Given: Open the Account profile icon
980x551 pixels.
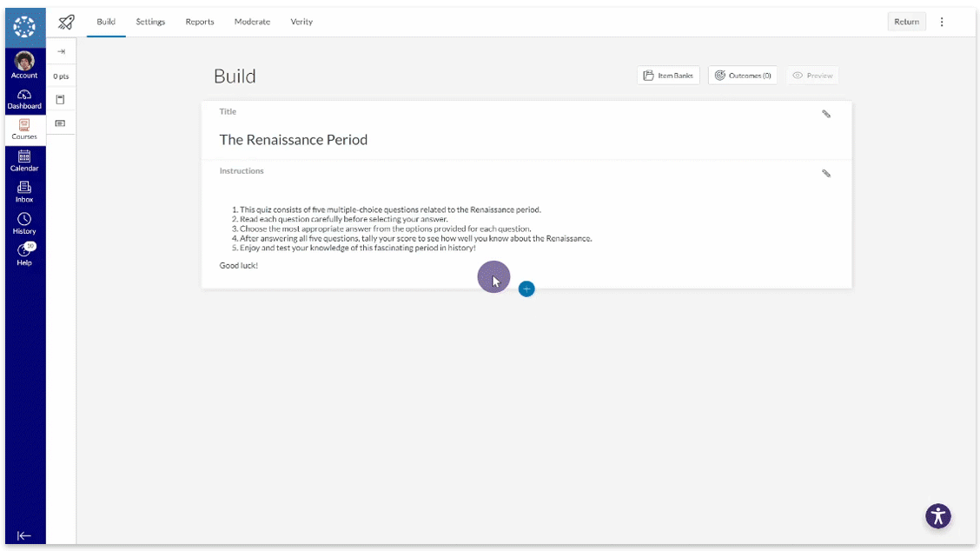Looking at the screenshot, I should (x=24, y=63).
